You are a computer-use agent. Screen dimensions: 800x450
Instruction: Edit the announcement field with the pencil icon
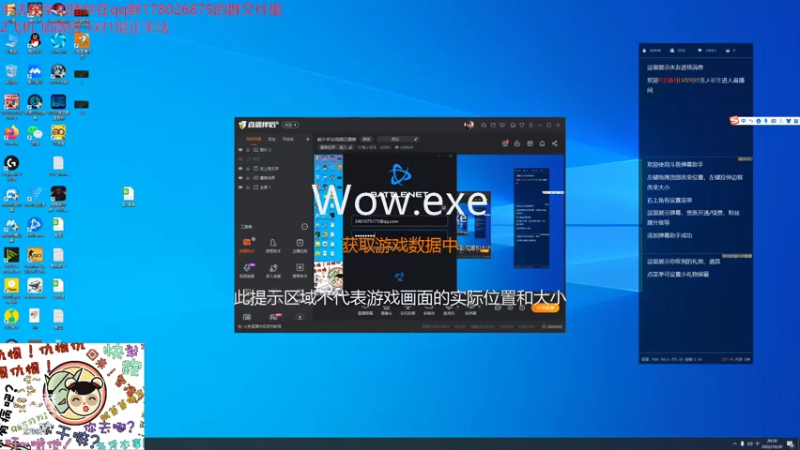416,139
